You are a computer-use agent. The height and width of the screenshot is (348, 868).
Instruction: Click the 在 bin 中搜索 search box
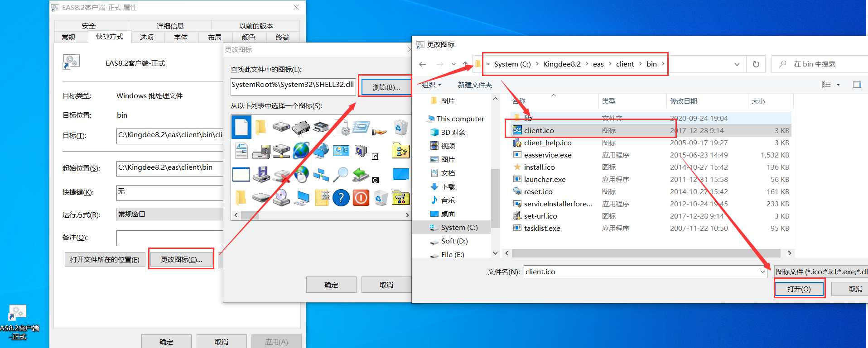(820, 64)
